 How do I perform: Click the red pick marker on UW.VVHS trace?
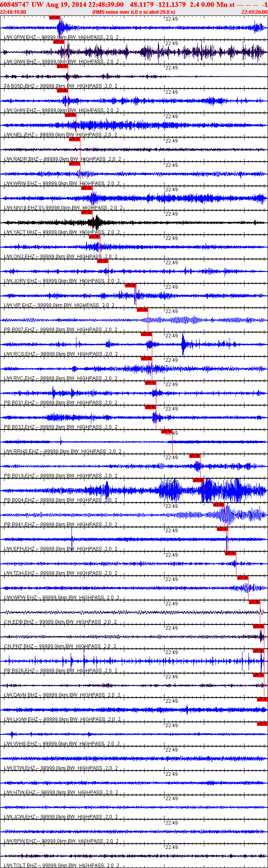(x=262, y=724)
